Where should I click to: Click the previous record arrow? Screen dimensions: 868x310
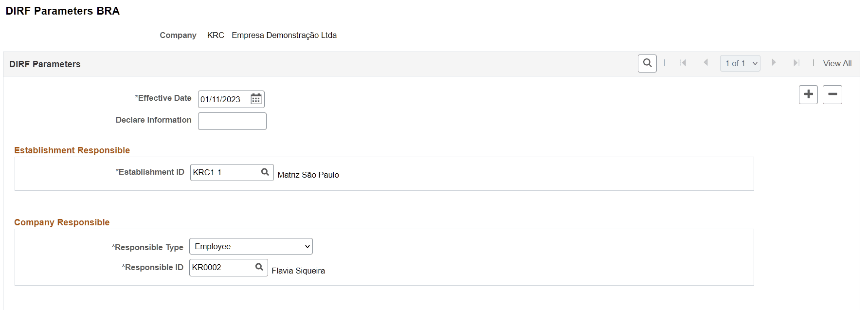pyautogui.click(x=706, y=63)
